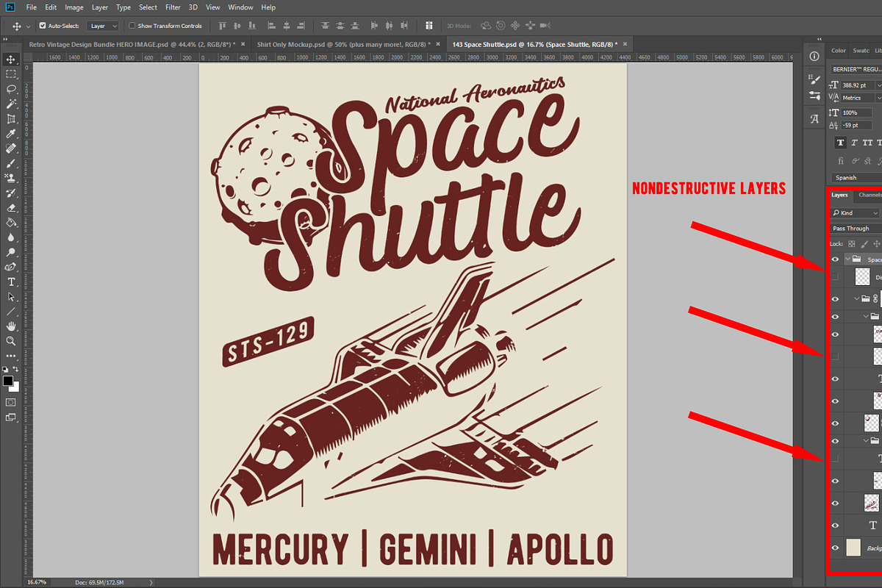
Task: Close the 143 Space Shuttle.psd tab
Action: click(625, 44)
